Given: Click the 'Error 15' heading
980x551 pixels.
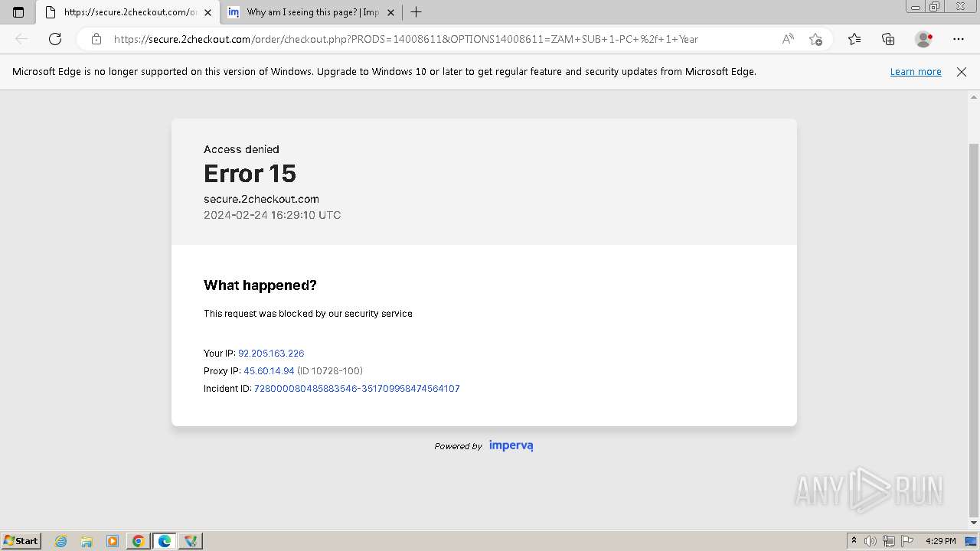Looking at the screenshot, I should click(250, 174).
